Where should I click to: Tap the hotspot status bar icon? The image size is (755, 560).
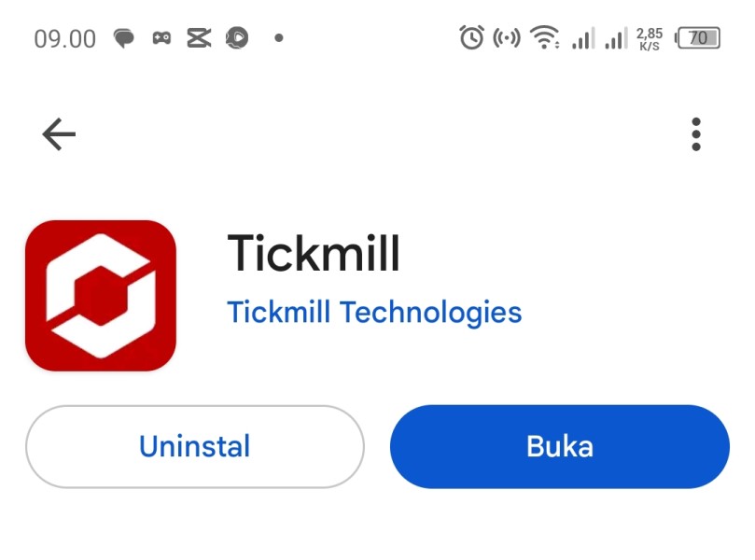[x=507, y=38]
